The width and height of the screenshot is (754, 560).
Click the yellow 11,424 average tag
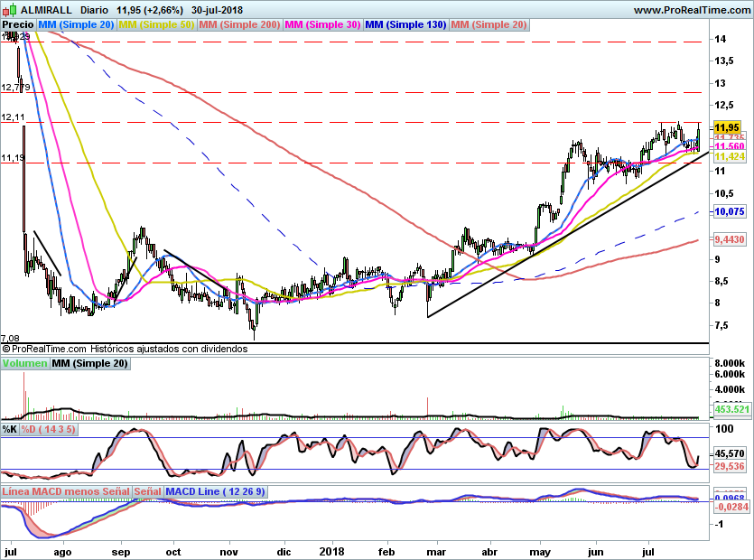pos(730,156)
